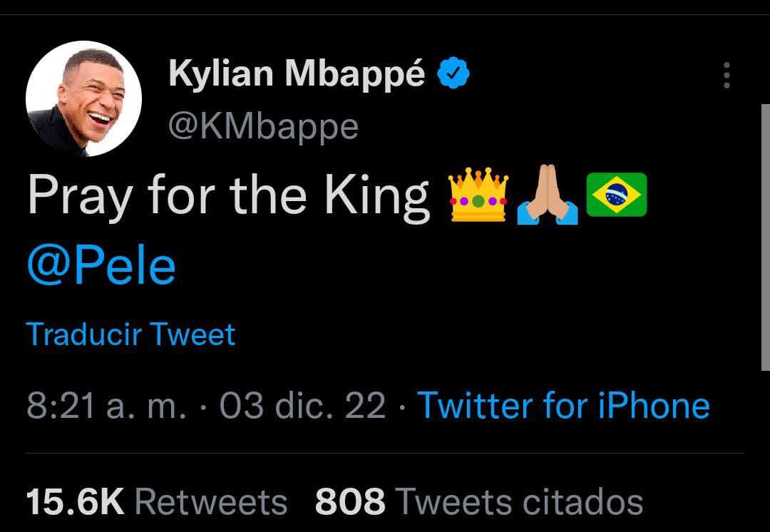Screen dimensions: 770x532
Task: Open the three-dot more options menu
Action: point(727,75)
